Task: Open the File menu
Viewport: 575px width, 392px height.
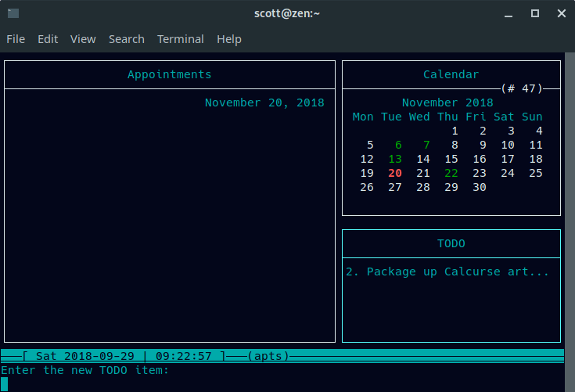Action: [16, 39]
